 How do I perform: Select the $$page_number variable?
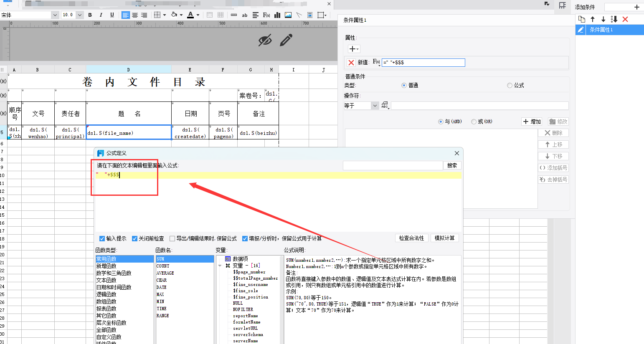249,272
